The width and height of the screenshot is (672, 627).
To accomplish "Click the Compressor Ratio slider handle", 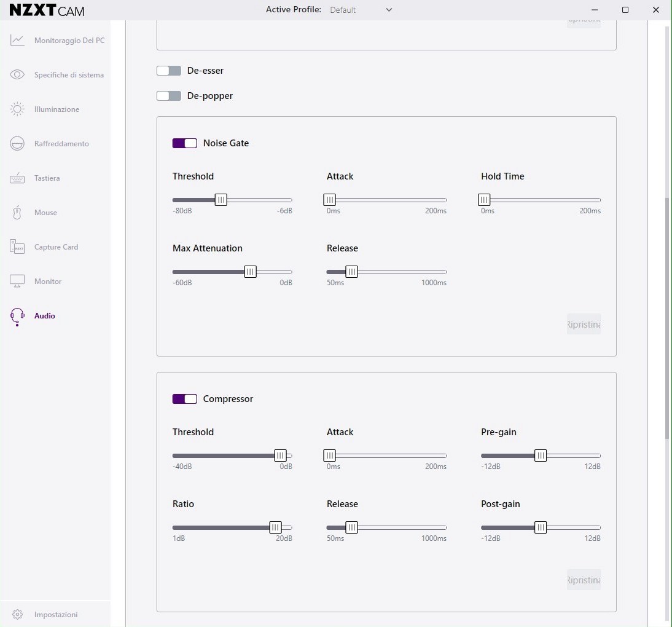I will (275, 527).
